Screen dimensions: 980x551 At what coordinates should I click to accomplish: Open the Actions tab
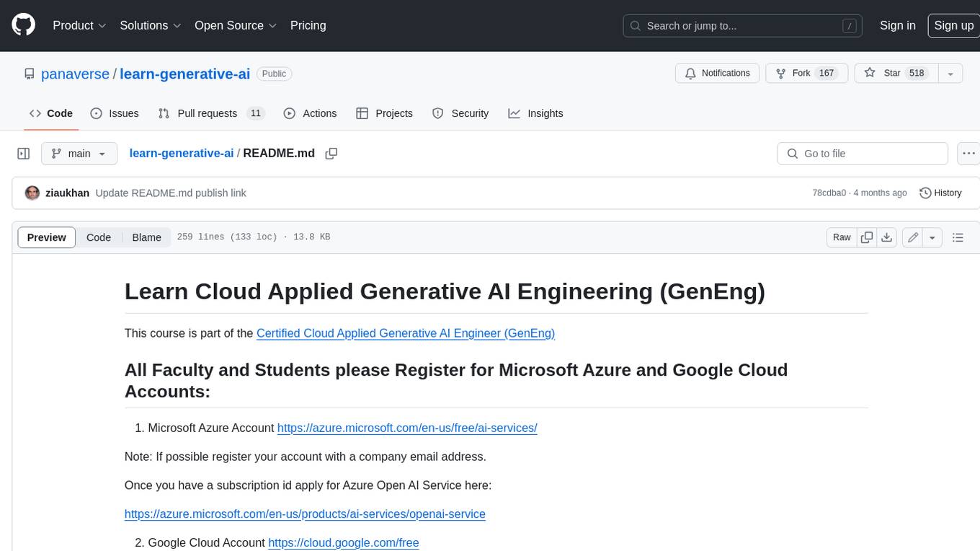(311, 113)
